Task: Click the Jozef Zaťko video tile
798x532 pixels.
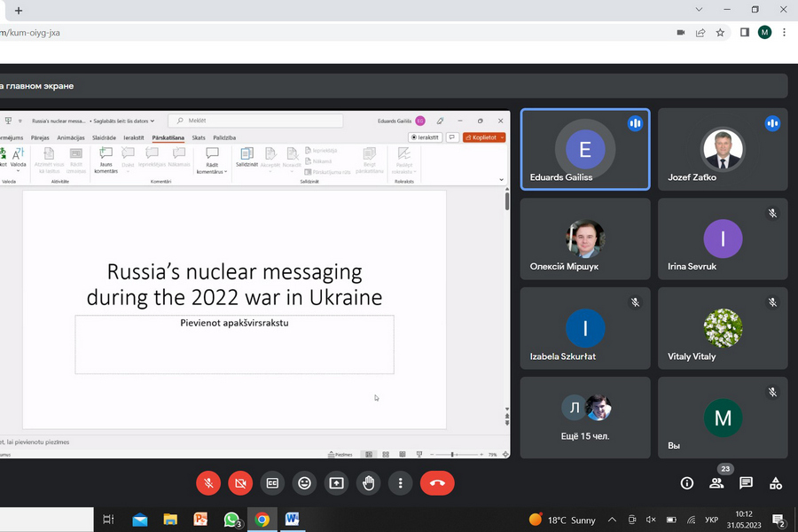Action: pyautogui.click(x=722, y=149)
